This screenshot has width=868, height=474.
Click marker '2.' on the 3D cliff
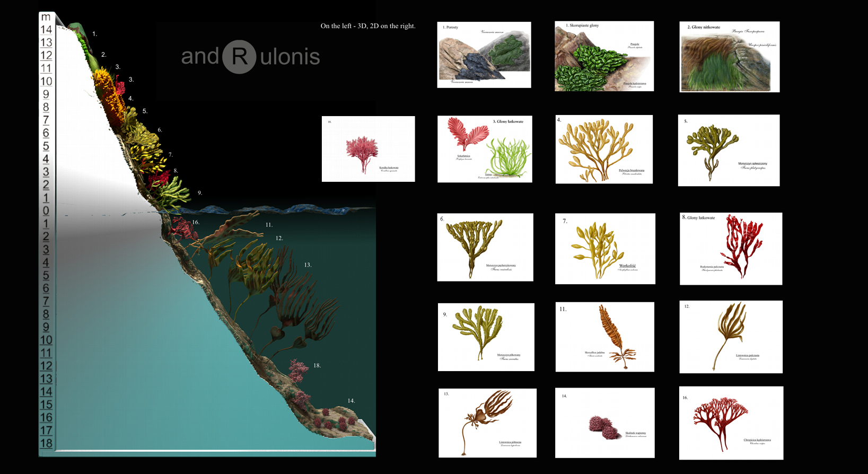(104, 55)
